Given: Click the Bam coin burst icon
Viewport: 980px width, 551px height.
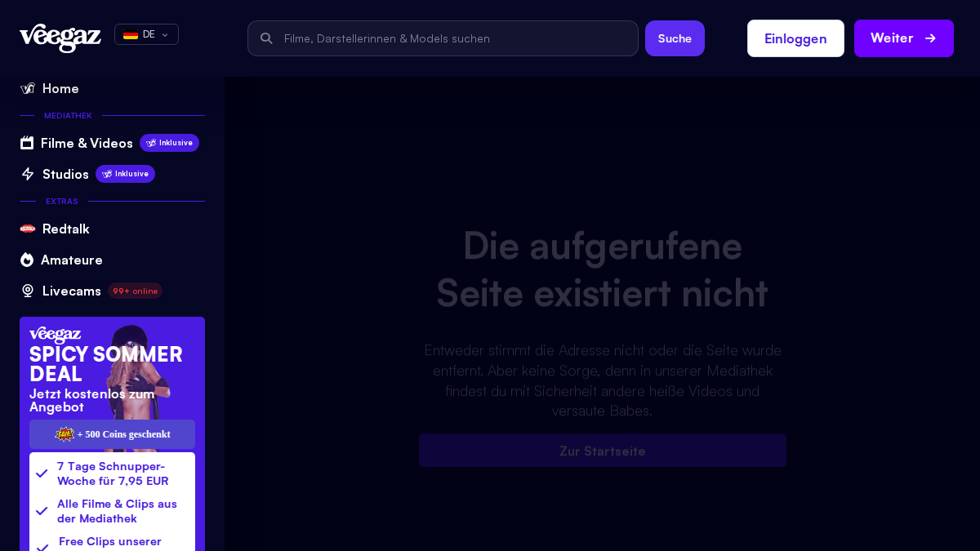Looking at the screenshot, I should coord(65,434).
